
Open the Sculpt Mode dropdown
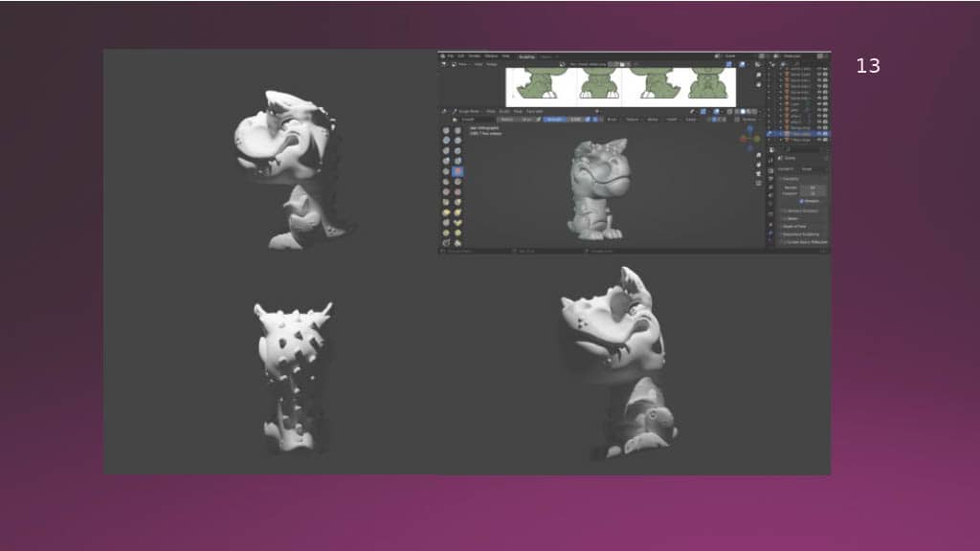click(x=466, y=111)
